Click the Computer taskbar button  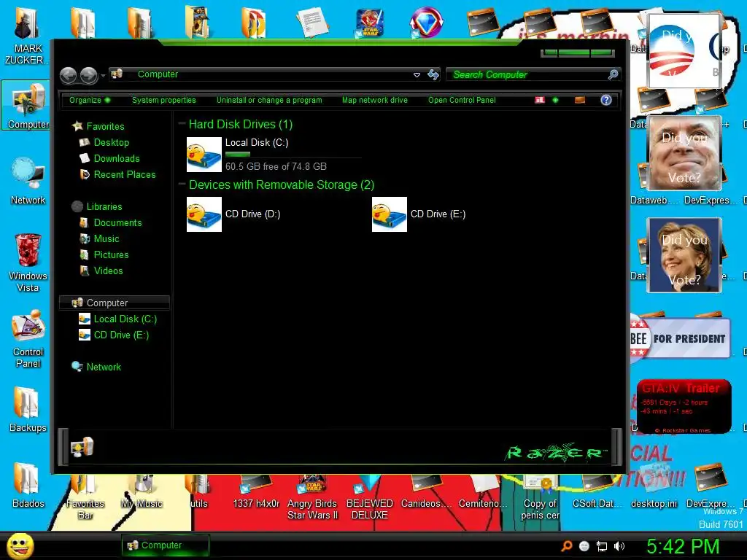pyautogui.click(x=165, y=545)
